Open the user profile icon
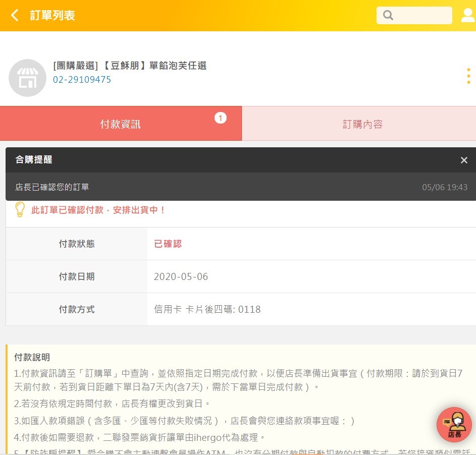Image resolution: width=476 pixels, height=455 pixels. pyautogui.click(x=468, y=15)
